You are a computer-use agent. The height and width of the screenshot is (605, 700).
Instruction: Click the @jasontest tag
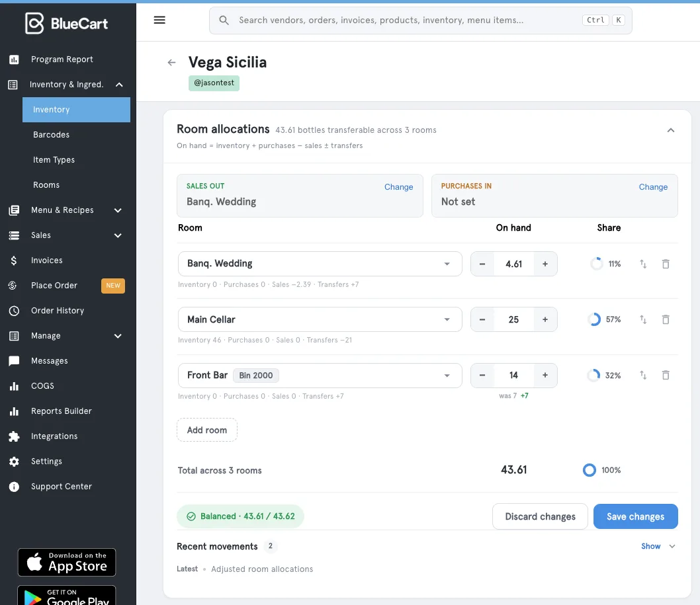[214, 83]
